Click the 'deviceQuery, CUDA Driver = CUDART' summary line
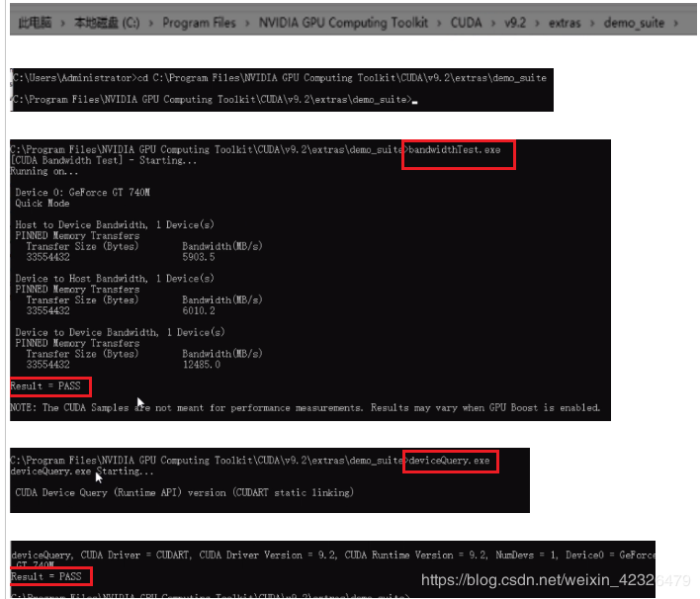The height and width of the screenshot is (599, 700). 333,555
